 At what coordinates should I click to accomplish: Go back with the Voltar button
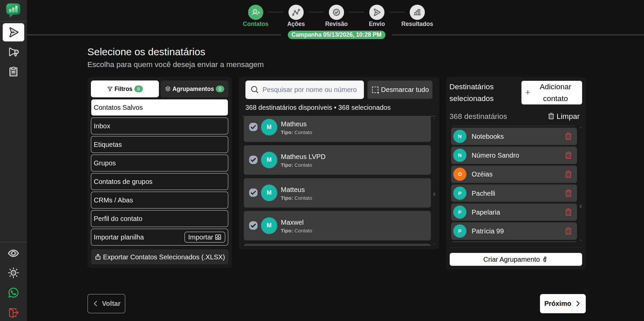106,303
